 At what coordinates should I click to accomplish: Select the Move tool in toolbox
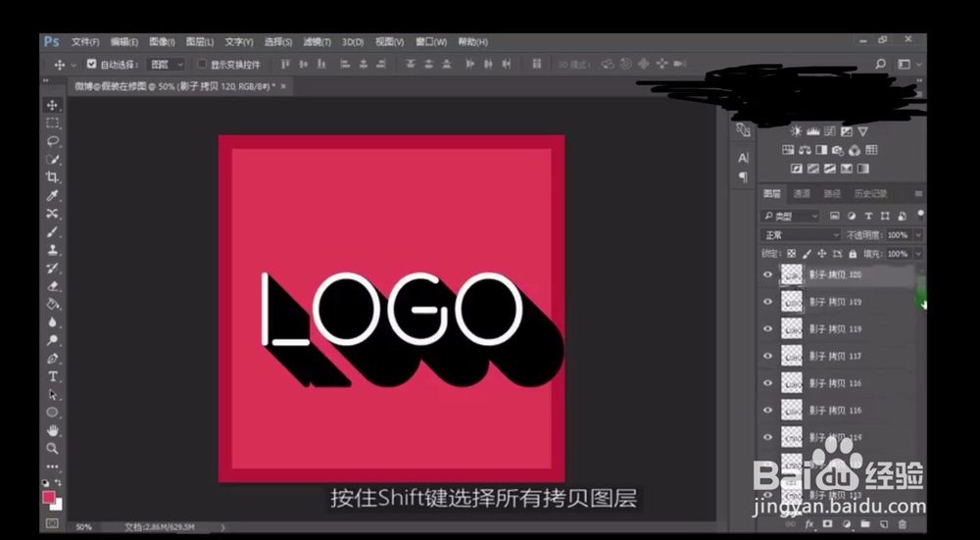click(53, 105)
